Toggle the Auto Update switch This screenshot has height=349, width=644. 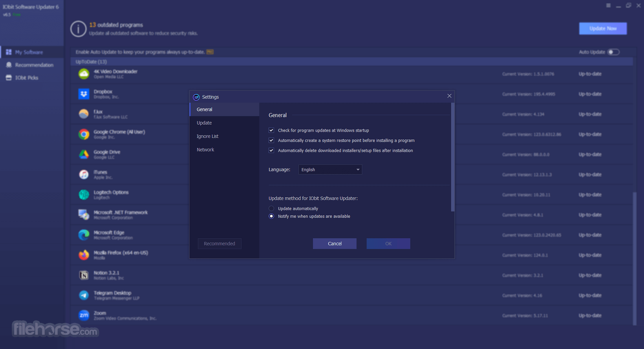pos(613,52)
